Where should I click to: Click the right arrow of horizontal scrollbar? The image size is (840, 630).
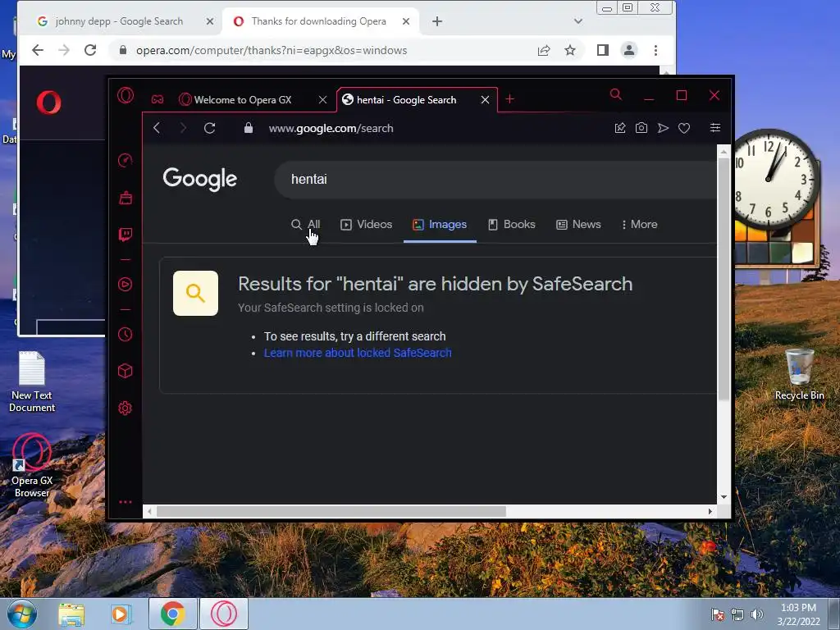(x=710, y=512)
